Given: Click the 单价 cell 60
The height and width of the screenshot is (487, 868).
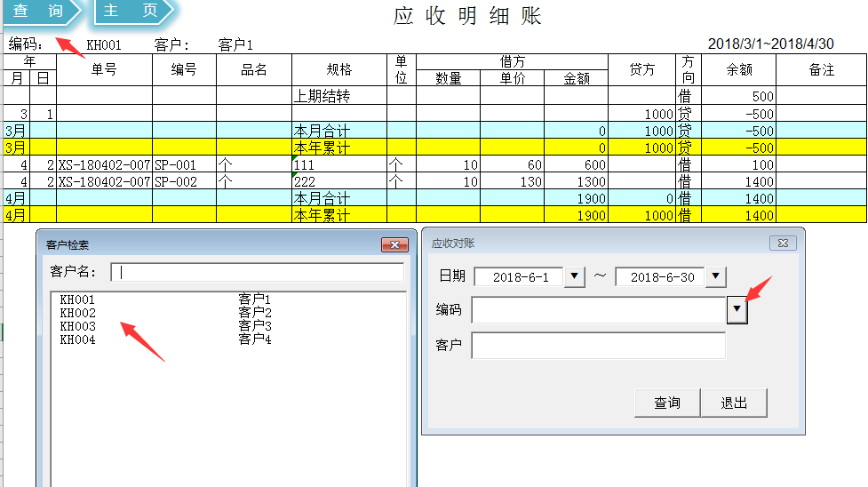Looking at the screenshot, I should pyautogui.click(x=512, y=164).
